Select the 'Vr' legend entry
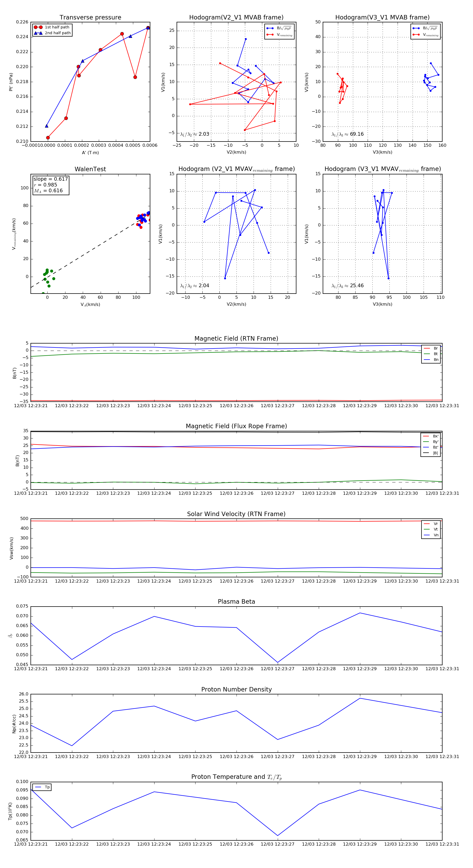 pyautogui.click(x=431, y=524)
